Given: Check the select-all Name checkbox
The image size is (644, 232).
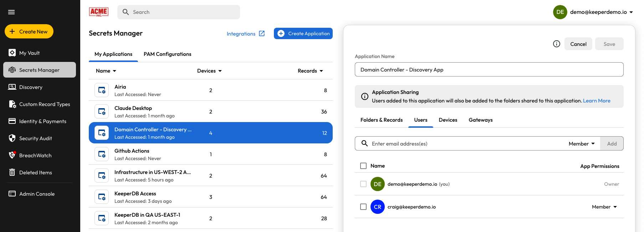Looking at the screenshot, I should coord(363,166).
